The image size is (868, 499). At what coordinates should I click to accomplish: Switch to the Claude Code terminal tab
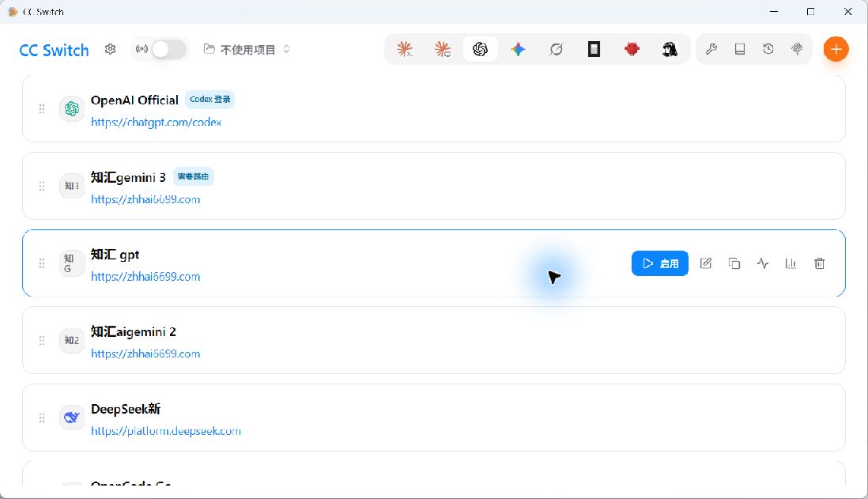pos(405,49)
